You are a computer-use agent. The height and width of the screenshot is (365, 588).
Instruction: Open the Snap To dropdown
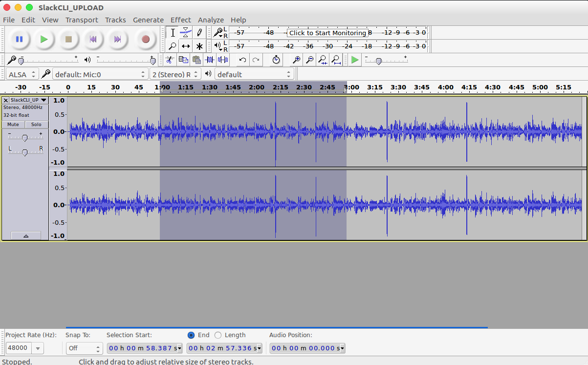point(84,348)
